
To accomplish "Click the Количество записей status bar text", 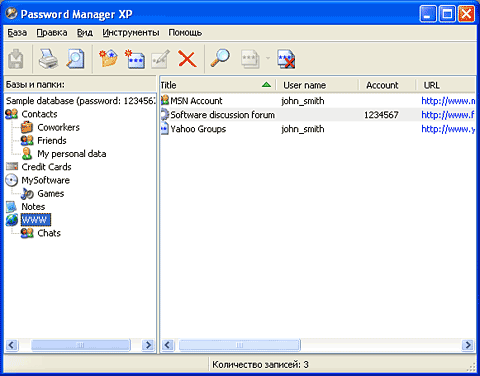I will (x=260, y=365).
